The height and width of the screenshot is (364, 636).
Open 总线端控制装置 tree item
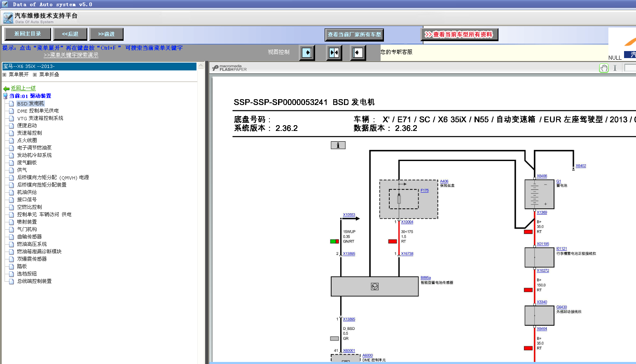tap(35, 281)
